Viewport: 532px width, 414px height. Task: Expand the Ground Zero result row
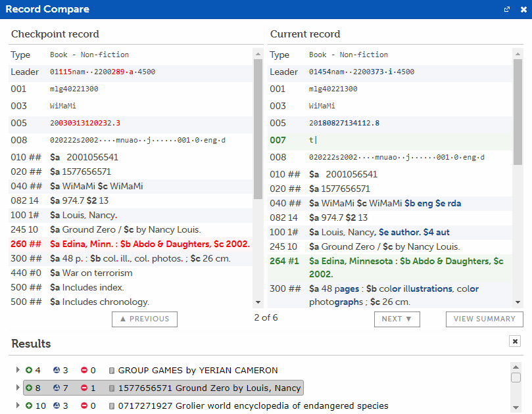point(18,388)
